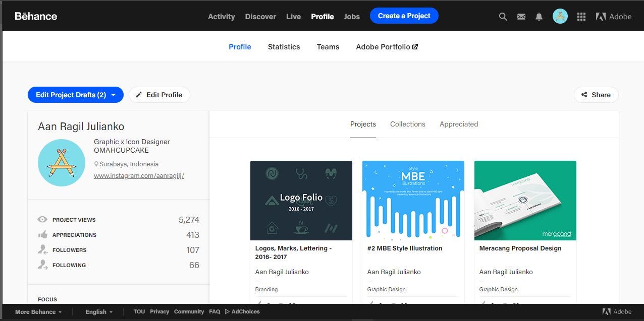The width and height of the screenshot is (644, 321).
Task: Click the large profile picture avatar
Action: (x=62, y=163)
